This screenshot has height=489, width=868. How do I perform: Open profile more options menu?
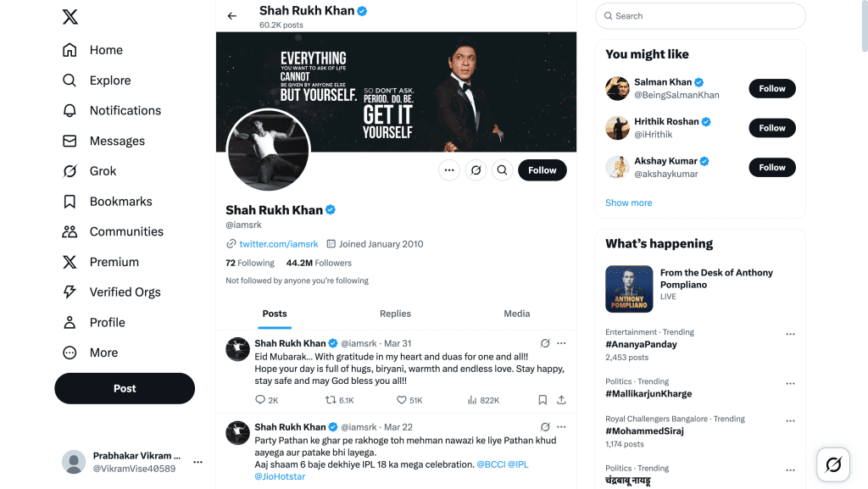(449, 170)
